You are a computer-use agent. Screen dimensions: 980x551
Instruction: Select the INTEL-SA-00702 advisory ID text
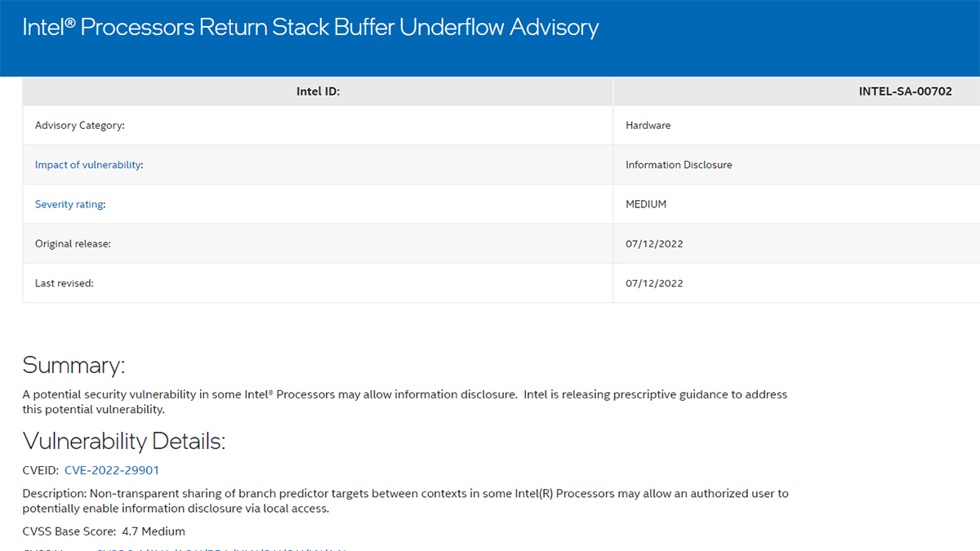(905, 91)
